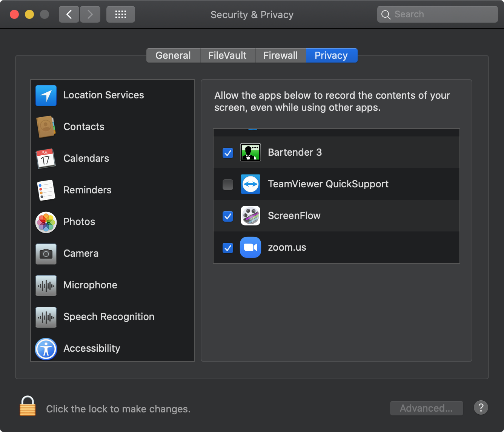The width and height of the screenshot is (504, 432).
Task: Open help with the question mark button
Action: click(x=481, y=407)
